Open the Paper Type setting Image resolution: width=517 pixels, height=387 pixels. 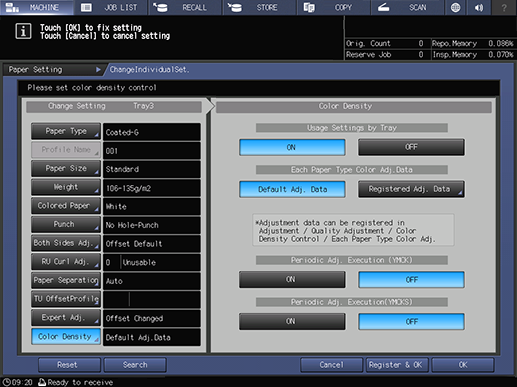click(x=66, y=131)
